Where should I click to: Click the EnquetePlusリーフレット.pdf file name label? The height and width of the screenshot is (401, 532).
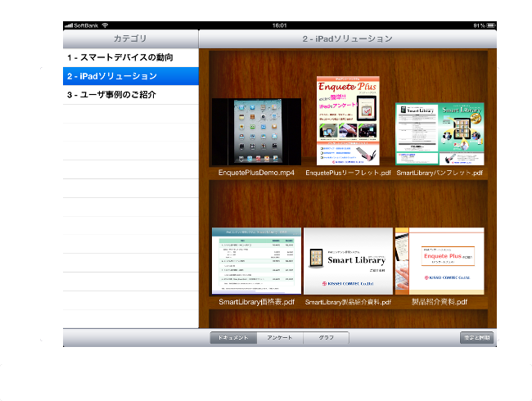pyautogui.click(x=348, y=173)
